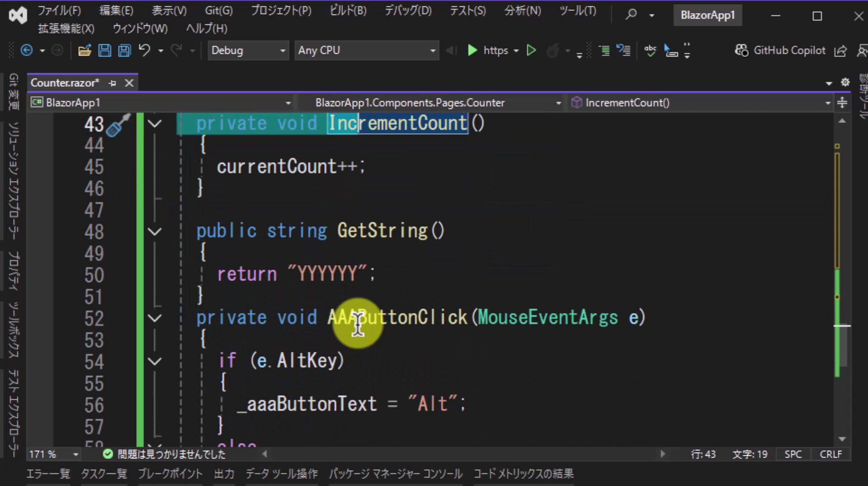
Task: Close the Counter.razor tab
Action: [x=129, y=83]
